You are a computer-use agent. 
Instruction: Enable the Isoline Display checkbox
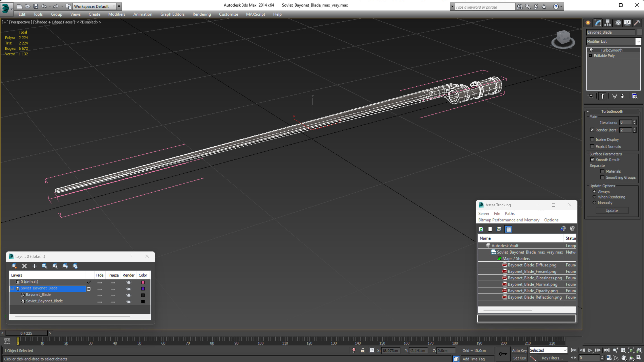[x=592, y=139]
